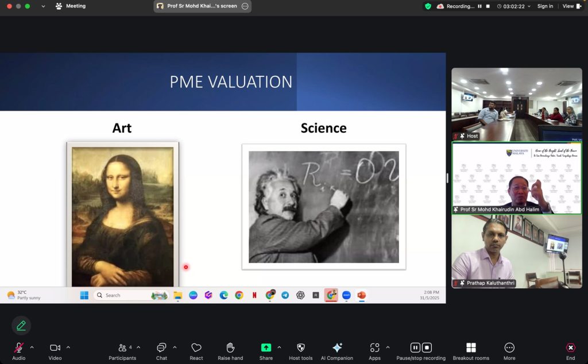This screenshot has width=588, height=364.
Task: Select Prof Sr Mohd Khai...'s screen tab
Action: click(x=202, y=6)
